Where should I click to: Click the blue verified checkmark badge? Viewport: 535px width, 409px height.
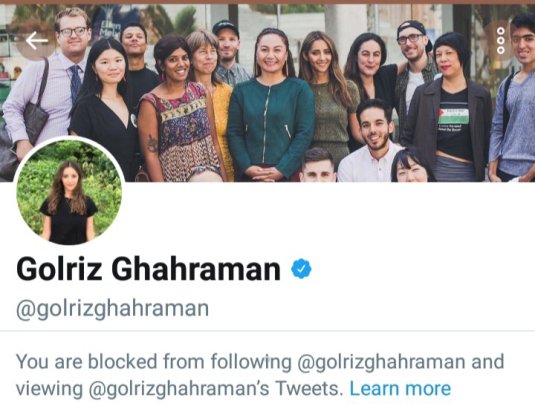301,268
